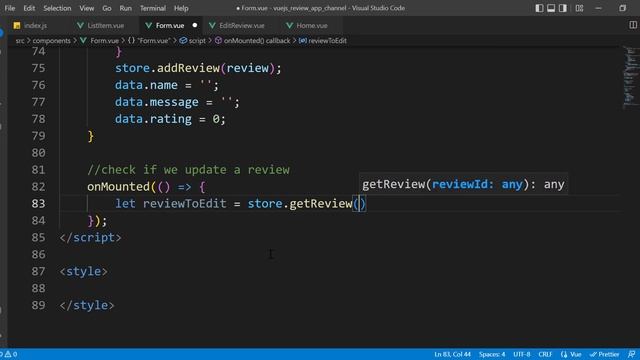Click the comment check if we update a review
The height and width of the screenshot is (360, 640).
pos(189,169)
